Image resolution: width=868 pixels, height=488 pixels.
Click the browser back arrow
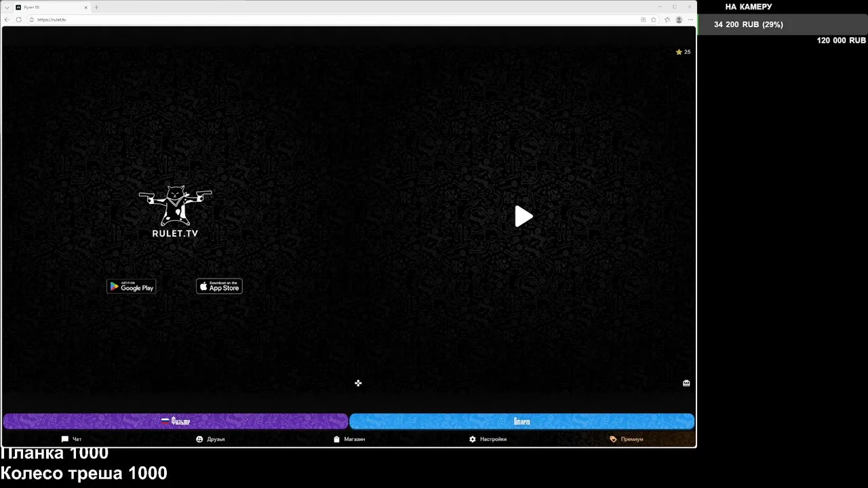[x=7, y=20]
